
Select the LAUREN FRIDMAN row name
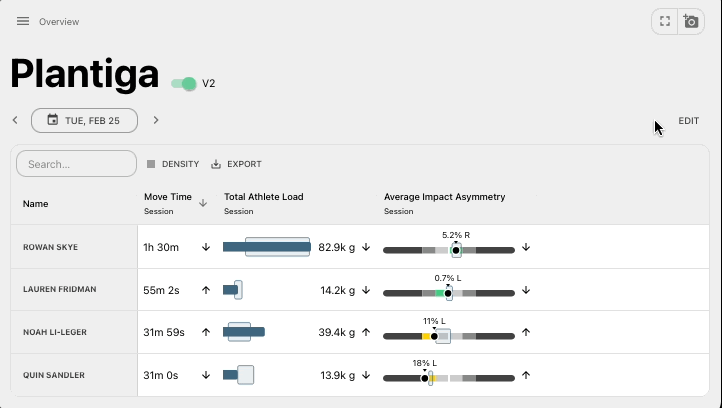(x=60, y=289)
